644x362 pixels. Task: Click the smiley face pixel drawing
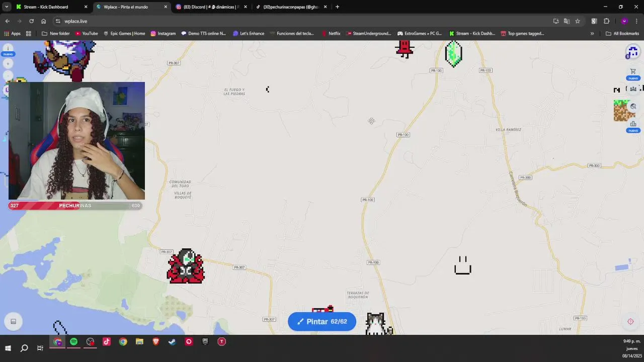pos(462,265)
